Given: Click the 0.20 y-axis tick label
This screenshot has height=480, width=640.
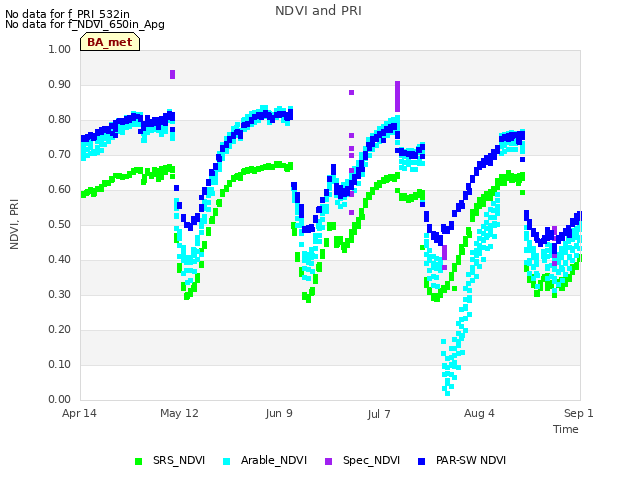Looking at the screenshot, I should (x=60, y=329).
